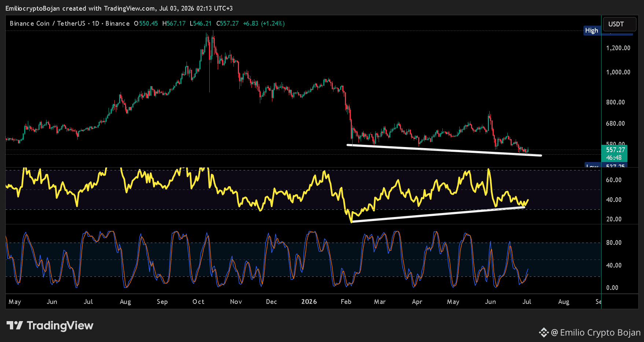Screen dimensions: 644x342
Task: Click the "60.00" RSI axis label
Action: (x=614, y=180)
